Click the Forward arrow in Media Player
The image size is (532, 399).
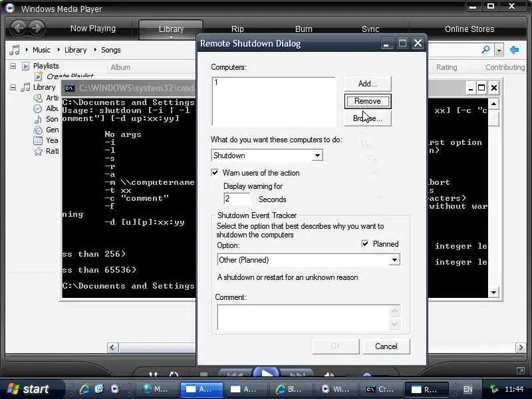tap(37, 28)
